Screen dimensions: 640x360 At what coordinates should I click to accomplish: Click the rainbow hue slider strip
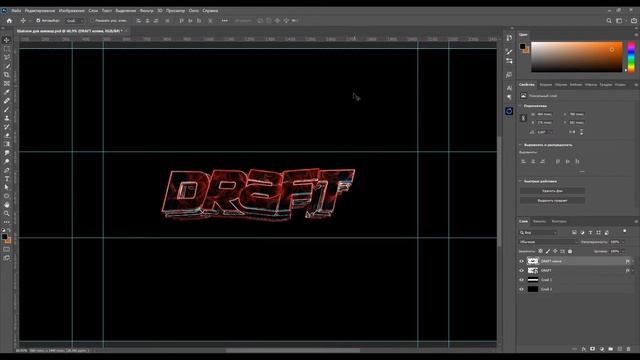tap(631, 57)
